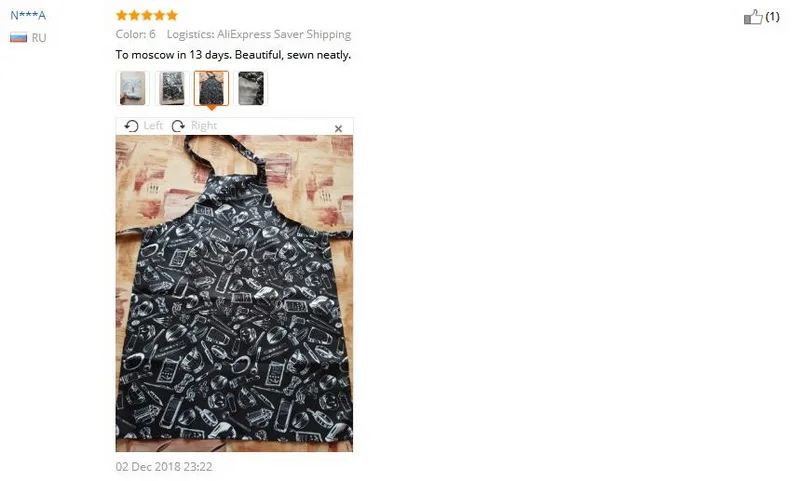Click the rotate right arrow icon
800x481 pixels.
click(x=178, y=126)
